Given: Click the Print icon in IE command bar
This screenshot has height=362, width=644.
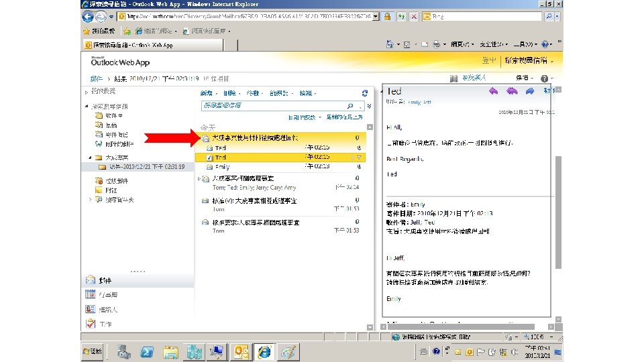Looking at the screenshot, I should coord(436,44).
